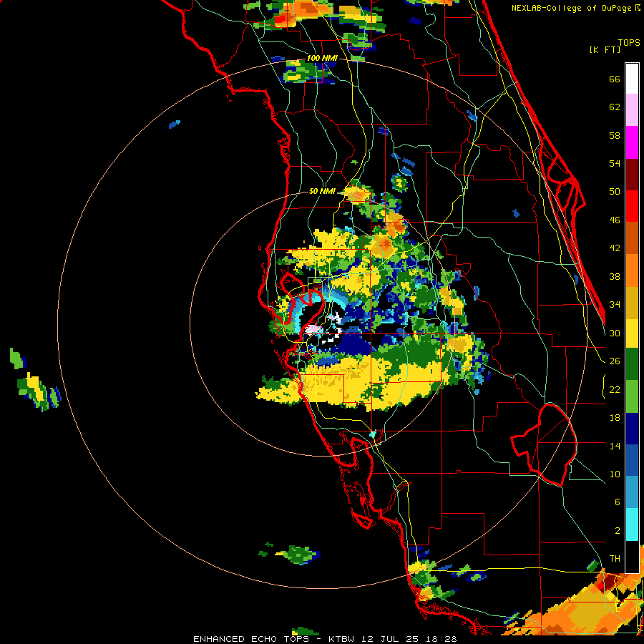Select the magenta swatch on the legend
This screenshot has width=644, height=644.
(x=632, y=142)
